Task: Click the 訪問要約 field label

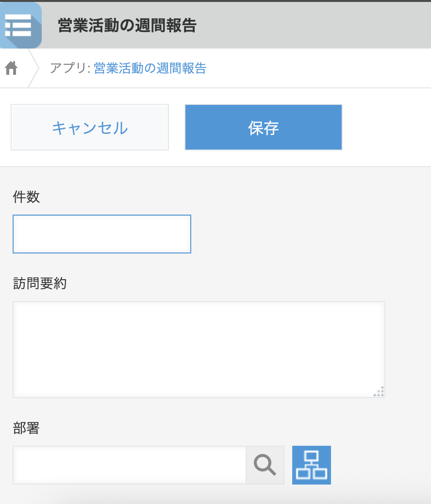Action: click(40, 284)
